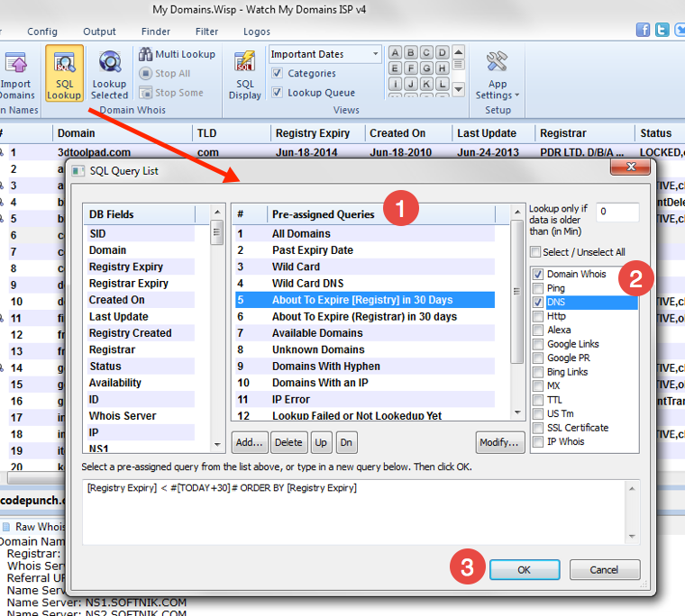
Task: Click the Delete query button
Action: coord(288,442)
